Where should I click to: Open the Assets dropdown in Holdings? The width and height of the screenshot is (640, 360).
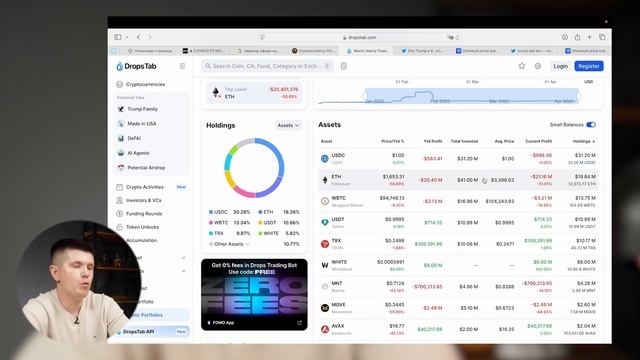[288, 125]
